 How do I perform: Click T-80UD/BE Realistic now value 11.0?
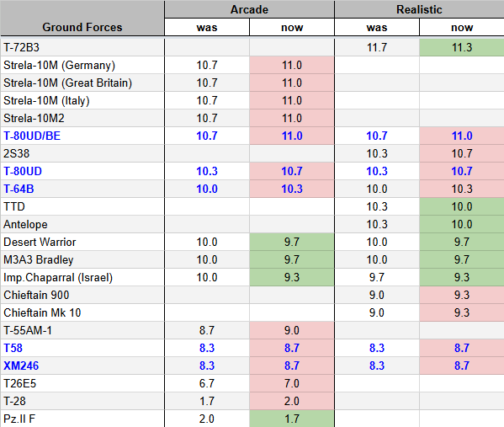click(462, 136)
